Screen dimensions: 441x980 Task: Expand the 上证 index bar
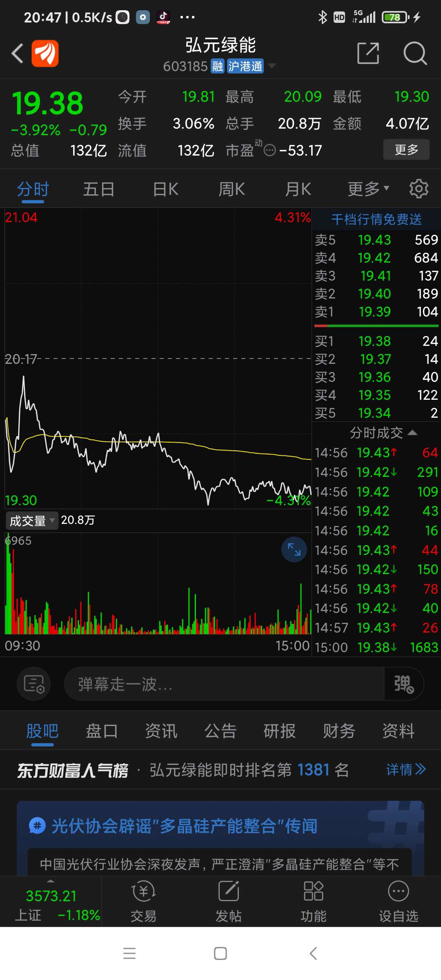pyautogui.click(x=51, y=902)
